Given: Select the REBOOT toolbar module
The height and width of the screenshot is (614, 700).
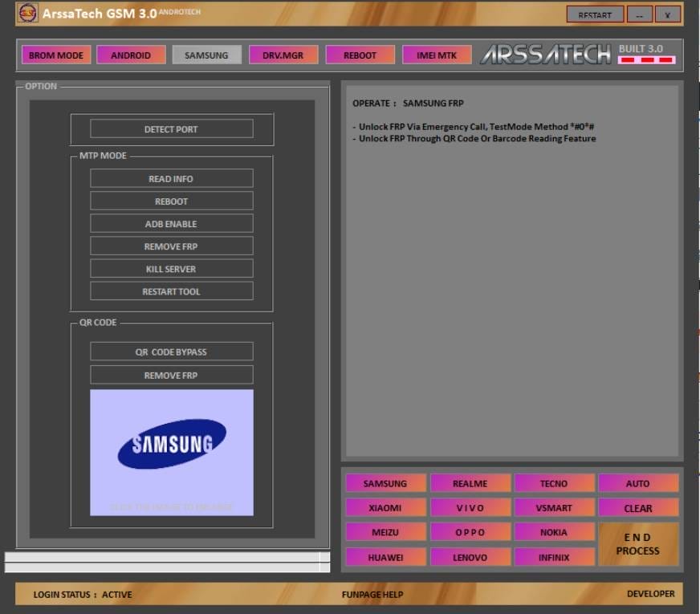Looking at the screenshot, I should tap(359, 55).
